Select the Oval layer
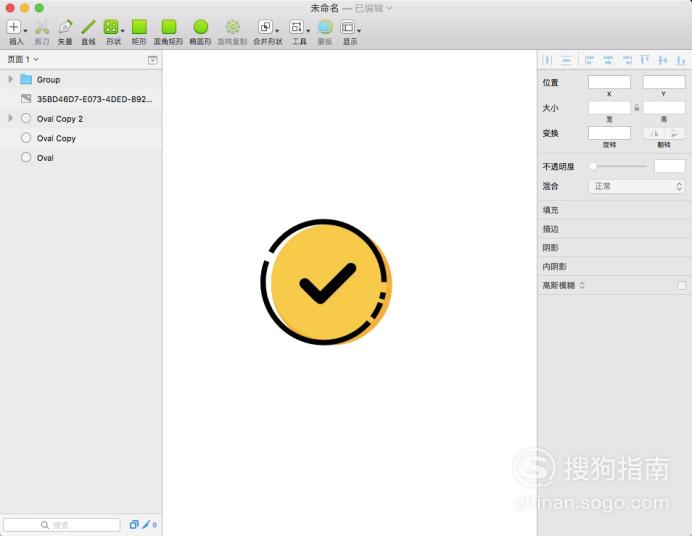The image size is (692, 536). (81, 157)
